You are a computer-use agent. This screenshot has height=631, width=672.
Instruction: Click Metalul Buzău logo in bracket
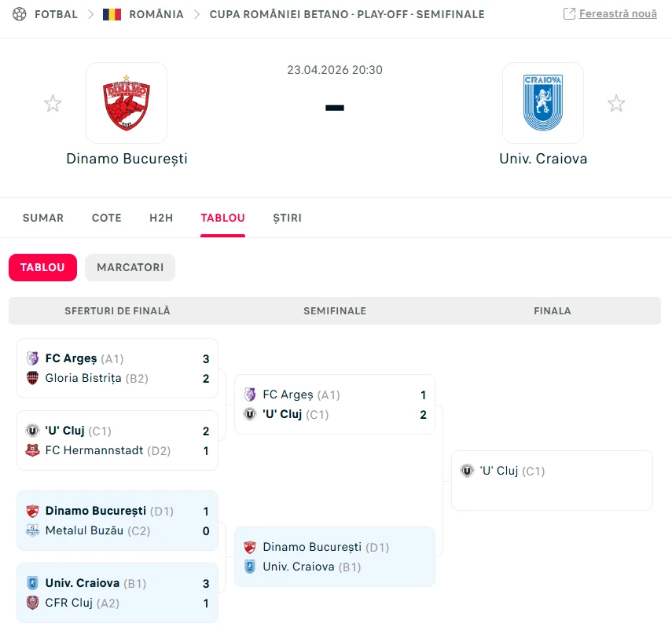pos(32,530)
